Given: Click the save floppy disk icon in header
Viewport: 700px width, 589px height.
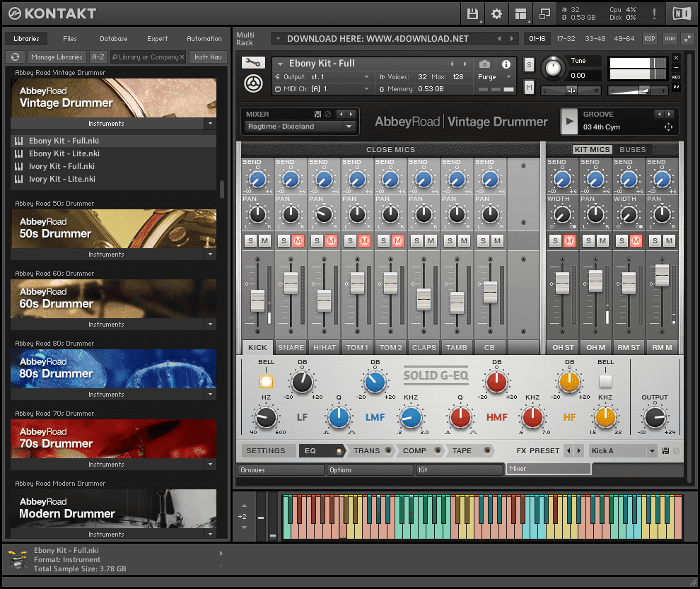Looking at the screenshot, I should [472, 13].
